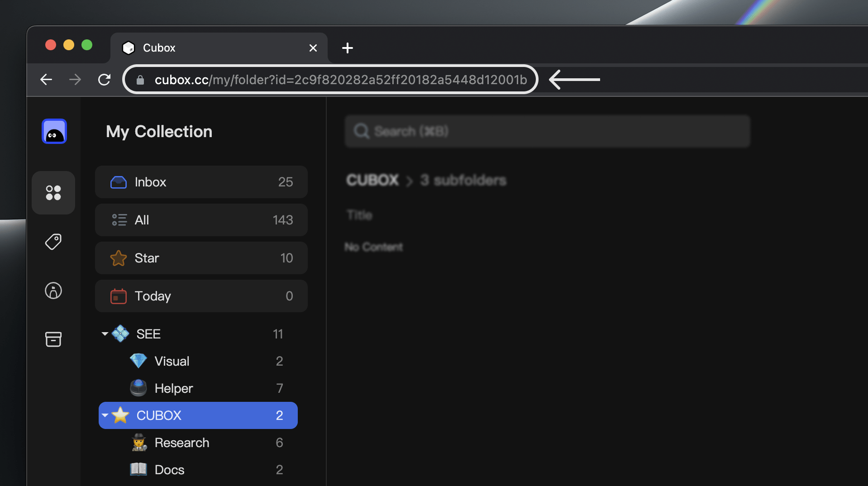868x486 pixels.
Task: Click the list icon beside All
Action: coord(119,220)
